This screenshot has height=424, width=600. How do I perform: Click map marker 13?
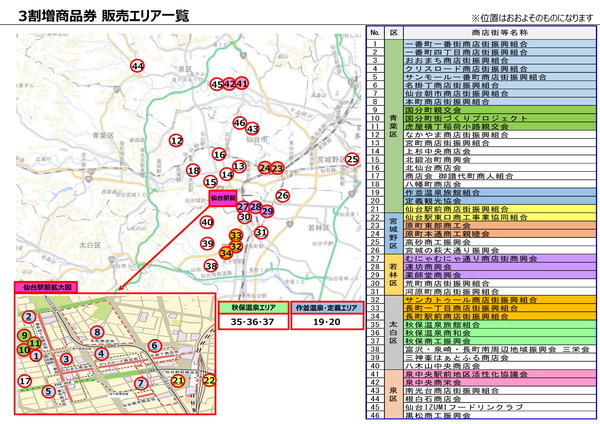239,166
